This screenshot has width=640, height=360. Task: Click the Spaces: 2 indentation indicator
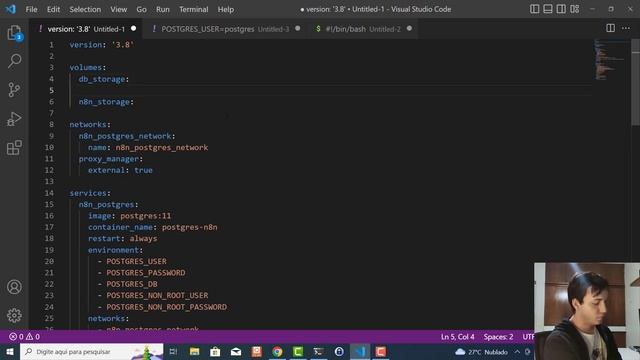point(498,337)
